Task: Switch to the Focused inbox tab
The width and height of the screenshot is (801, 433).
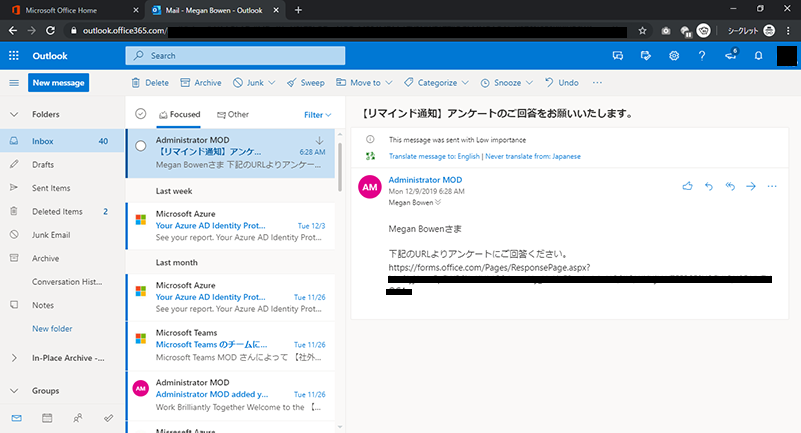Action: coord(179,114)
